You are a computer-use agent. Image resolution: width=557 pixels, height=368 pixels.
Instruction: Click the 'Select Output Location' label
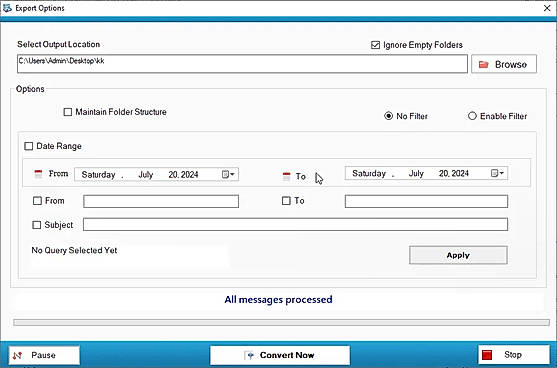tap(59, 44)
